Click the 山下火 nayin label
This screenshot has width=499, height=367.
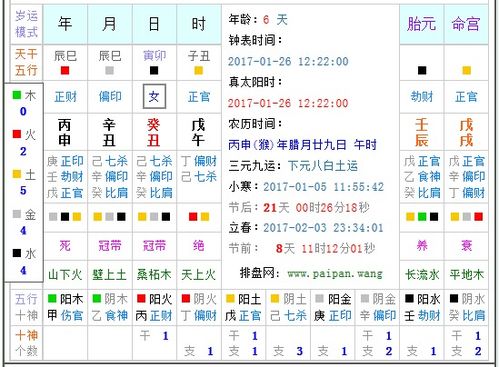65,275
